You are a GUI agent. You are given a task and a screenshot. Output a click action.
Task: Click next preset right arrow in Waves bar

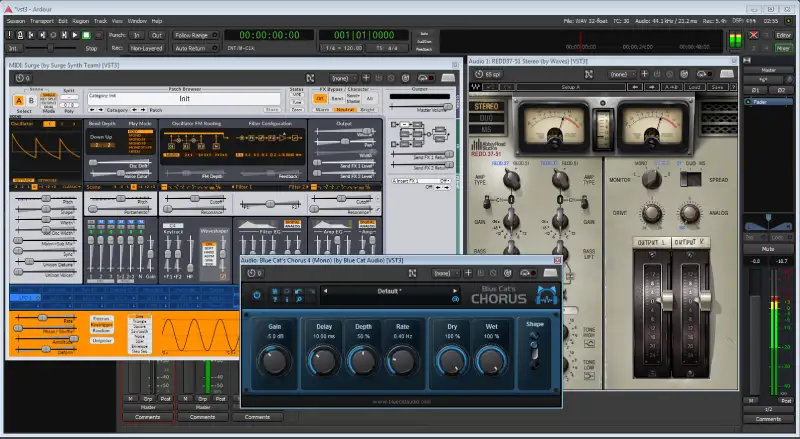(x=652, y=87)
